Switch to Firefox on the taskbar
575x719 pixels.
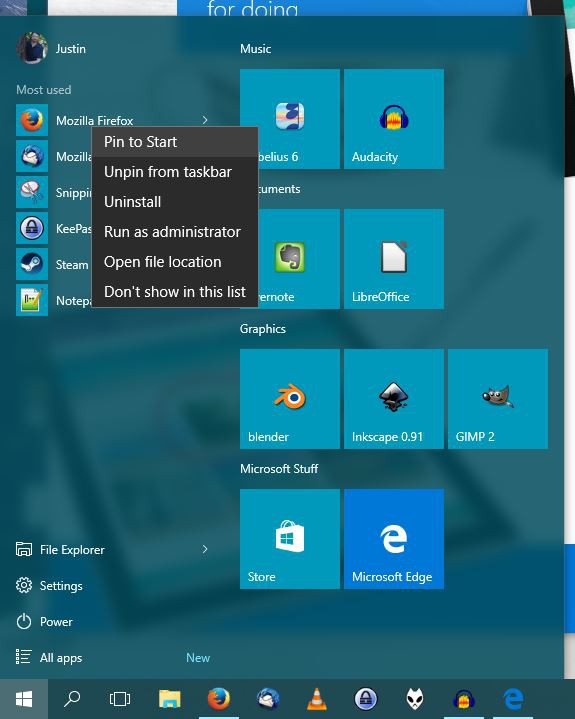pyautogui.click(x=219, y=699)
